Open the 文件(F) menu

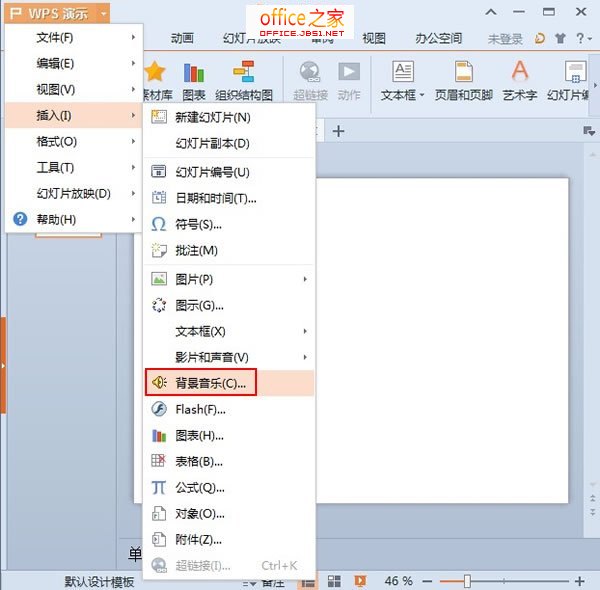coord(74,37)
